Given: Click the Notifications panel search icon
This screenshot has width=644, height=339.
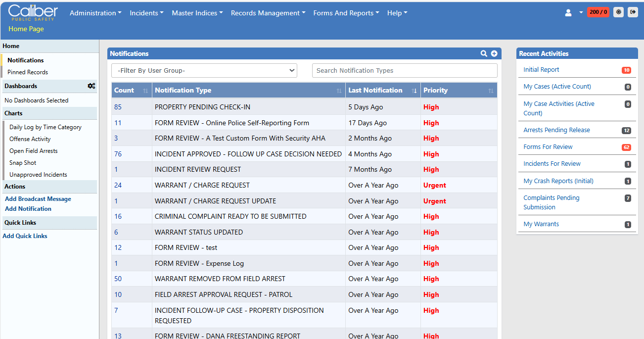Looking at the screenshot, I should pos(484,53).
